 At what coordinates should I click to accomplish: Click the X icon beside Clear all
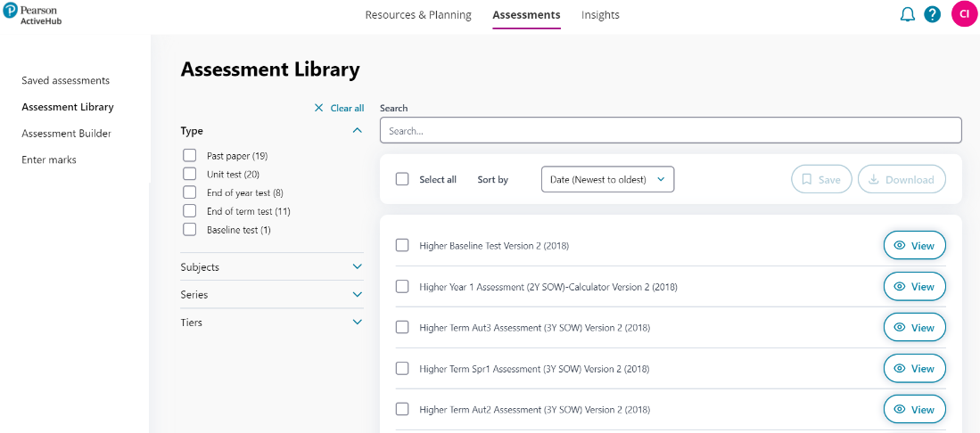(x=318, y=108)
